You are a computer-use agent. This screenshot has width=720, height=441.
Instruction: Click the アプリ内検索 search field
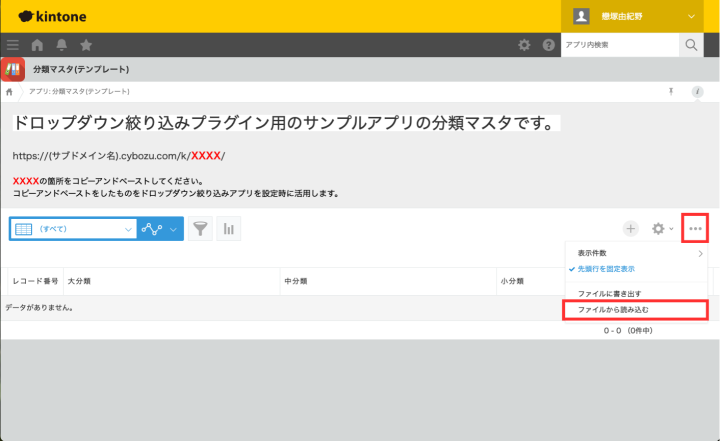pos(618,45)
